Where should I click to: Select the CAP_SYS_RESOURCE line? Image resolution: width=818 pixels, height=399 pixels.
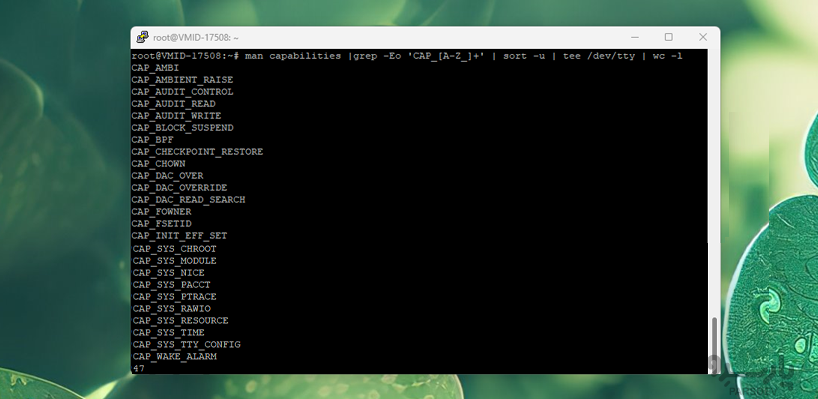coord(181,321)
